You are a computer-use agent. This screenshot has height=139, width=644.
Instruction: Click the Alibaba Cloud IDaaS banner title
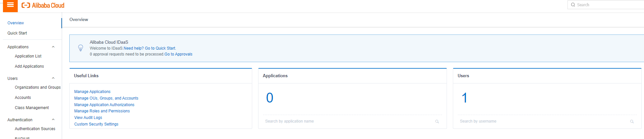109,42
